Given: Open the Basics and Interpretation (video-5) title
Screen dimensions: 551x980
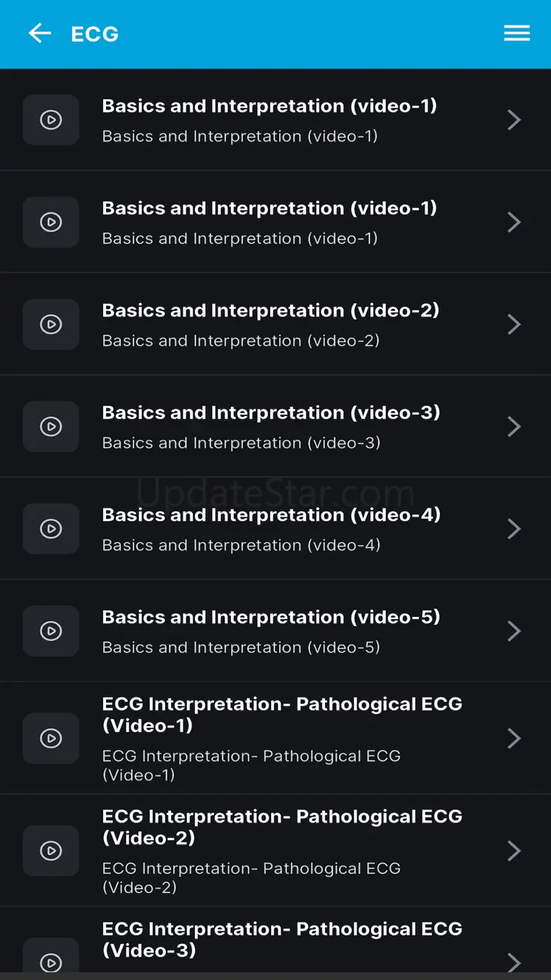Looking at the screenshot, I should pyautogui.click(x=271, y=617).
